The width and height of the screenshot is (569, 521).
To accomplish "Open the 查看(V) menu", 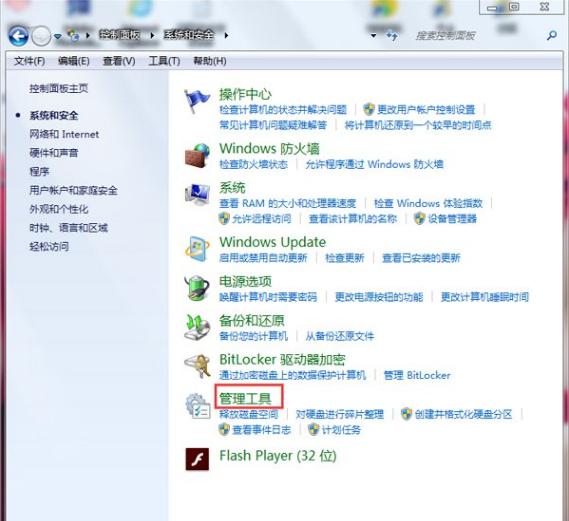I will pos(119,61).
